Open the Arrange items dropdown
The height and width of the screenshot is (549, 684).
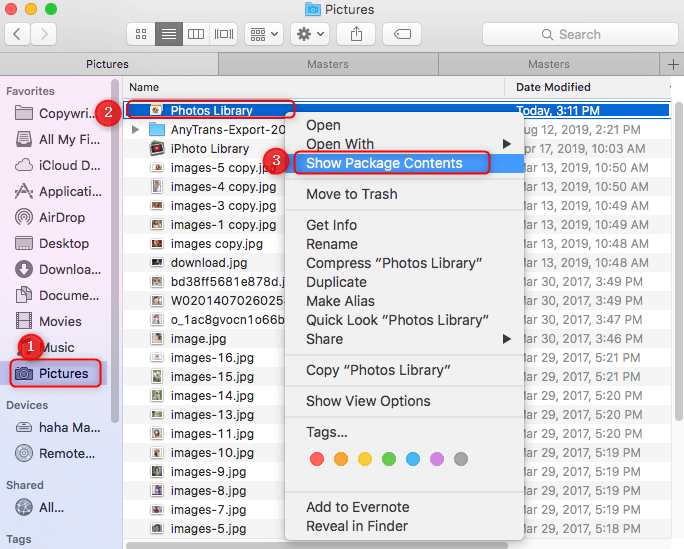264,34
